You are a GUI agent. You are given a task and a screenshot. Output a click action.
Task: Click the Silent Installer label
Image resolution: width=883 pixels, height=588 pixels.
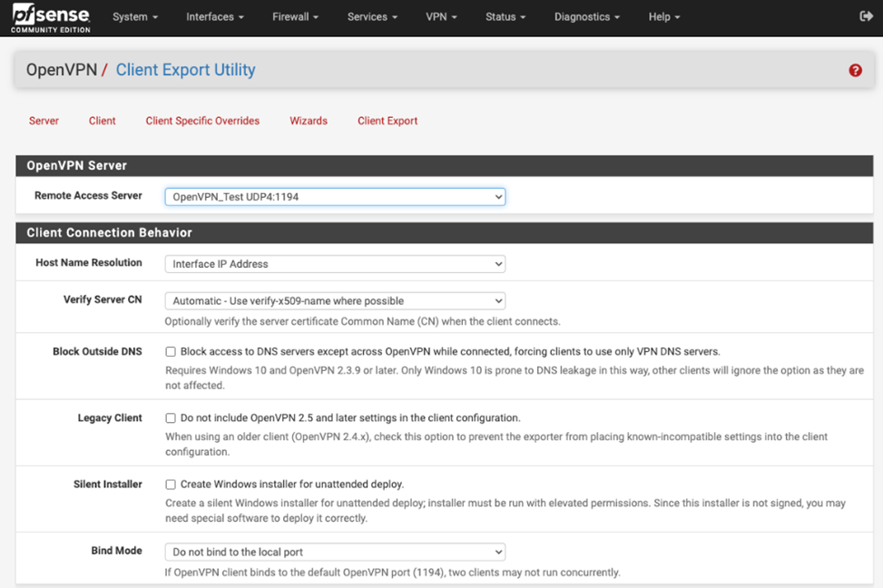108,485
